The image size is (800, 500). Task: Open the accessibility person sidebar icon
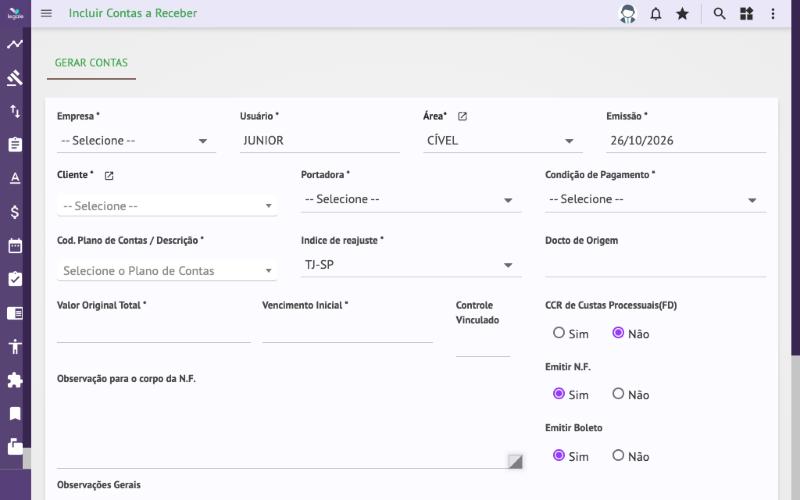pos(15,346)
